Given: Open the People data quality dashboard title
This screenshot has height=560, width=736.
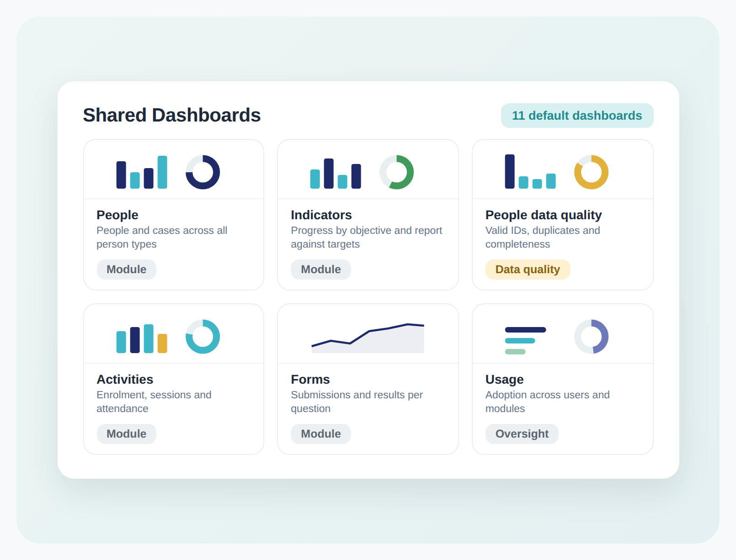Looking at the screenshot, I should [544, 215].
